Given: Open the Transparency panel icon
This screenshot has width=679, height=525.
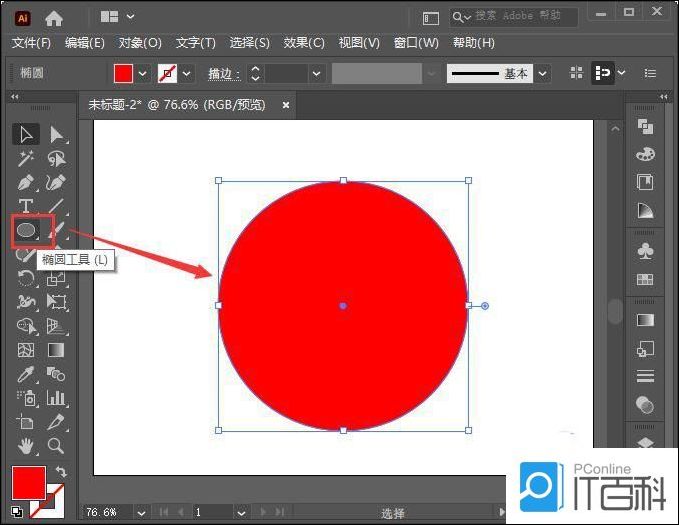Looking at the screenshot, I should [645, 405].
